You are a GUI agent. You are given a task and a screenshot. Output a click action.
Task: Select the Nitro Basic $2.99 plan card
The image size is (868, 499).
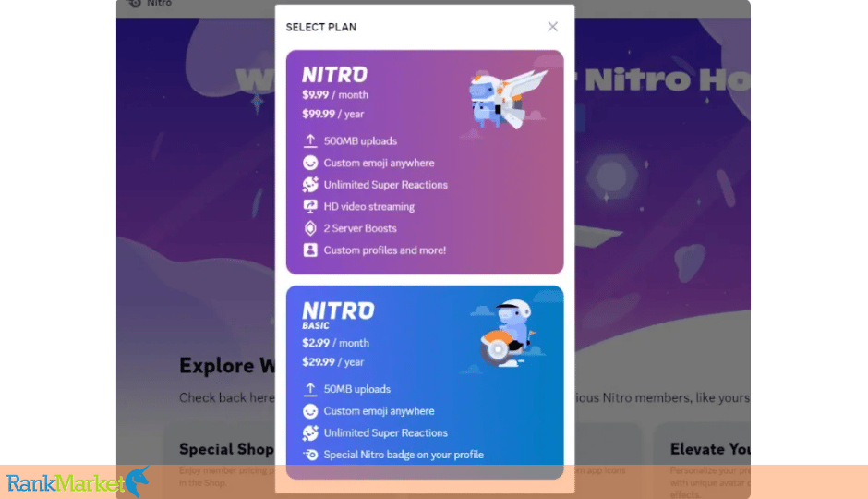coord(425,383)
